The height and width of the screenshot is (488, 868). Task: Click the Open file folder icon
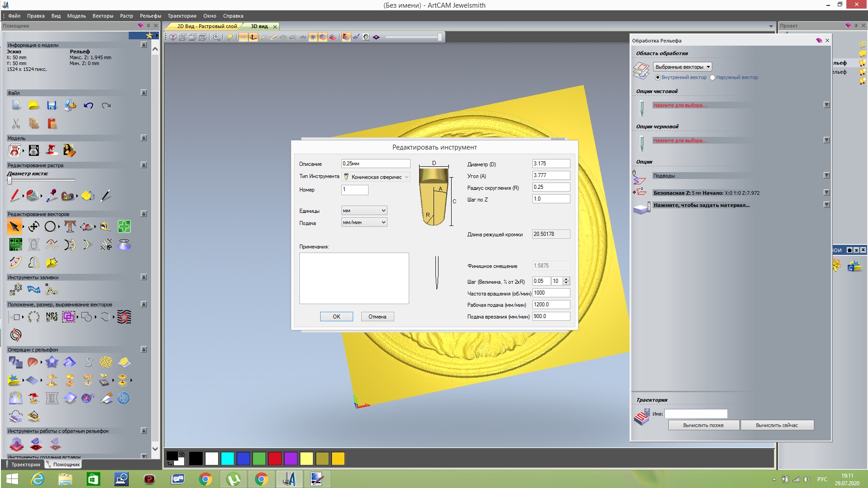coord(34,106)
